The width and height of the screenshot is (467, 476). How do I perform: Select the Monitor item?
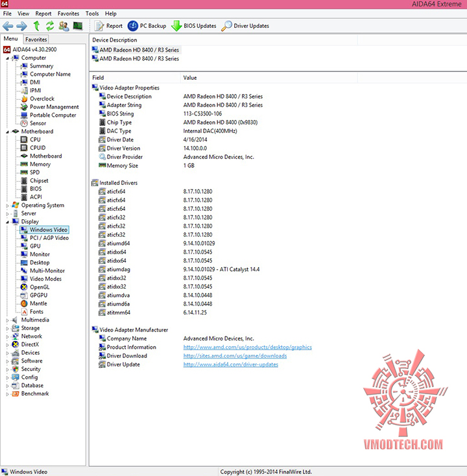click(x=40, y=254)
